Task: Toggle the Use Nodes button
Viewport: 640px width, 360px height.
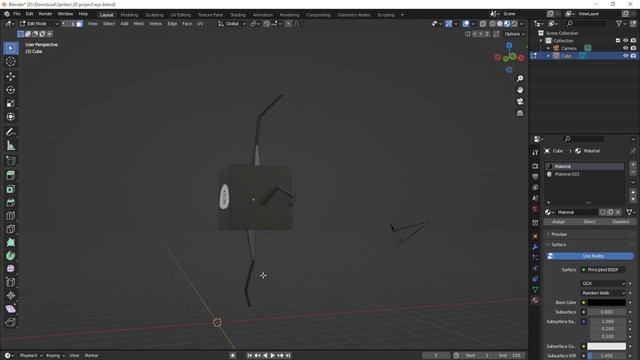Action: click(x=590, y=256)
